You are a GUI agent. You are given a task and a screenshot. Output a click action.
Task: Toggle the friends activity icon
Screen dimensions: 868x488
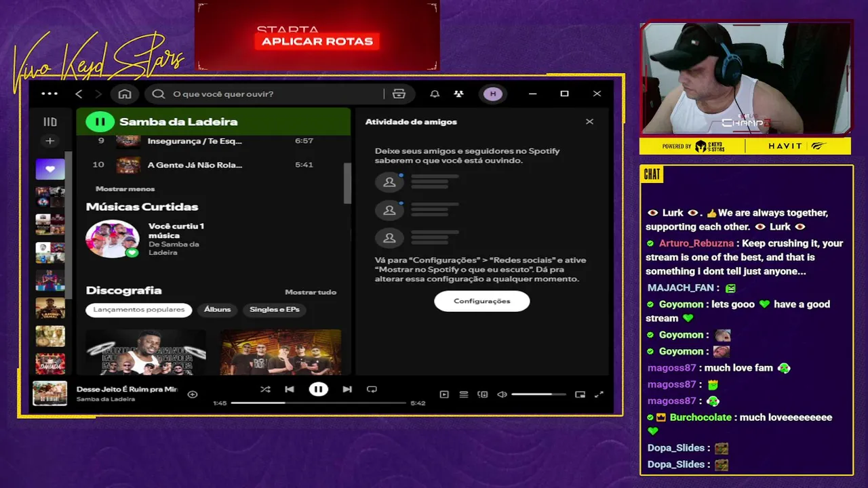(x=459, y=94)
